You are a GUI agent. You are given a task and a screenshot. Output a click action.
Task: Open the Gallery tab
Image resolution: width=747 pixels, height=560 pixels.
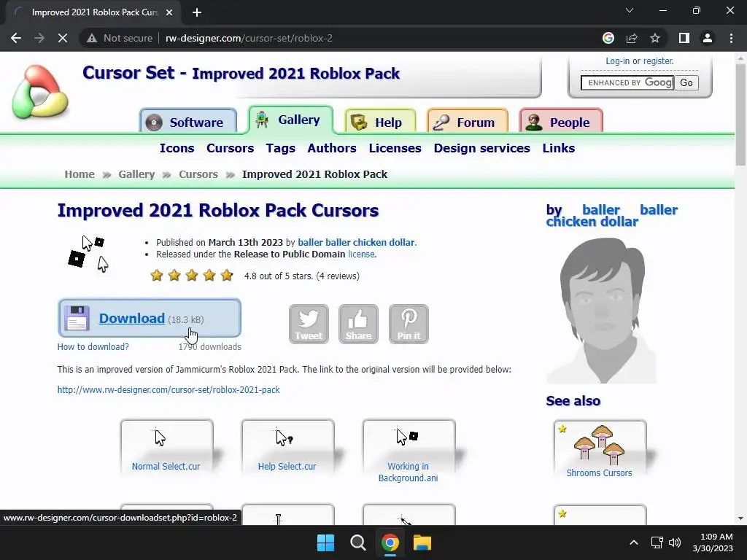290,120
